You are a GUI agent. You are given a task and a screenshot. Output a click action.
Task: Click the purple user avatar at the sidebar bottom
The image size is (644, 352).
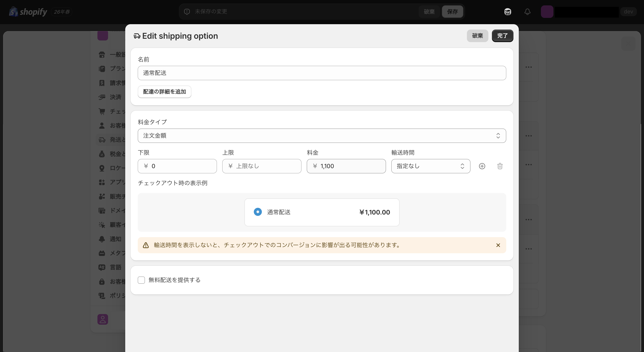tap(102, 320)
